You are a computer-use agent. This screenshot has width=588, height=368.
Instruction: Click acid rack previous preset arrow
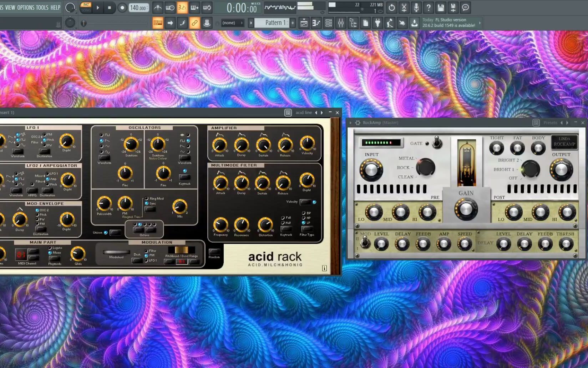point(316,113)
